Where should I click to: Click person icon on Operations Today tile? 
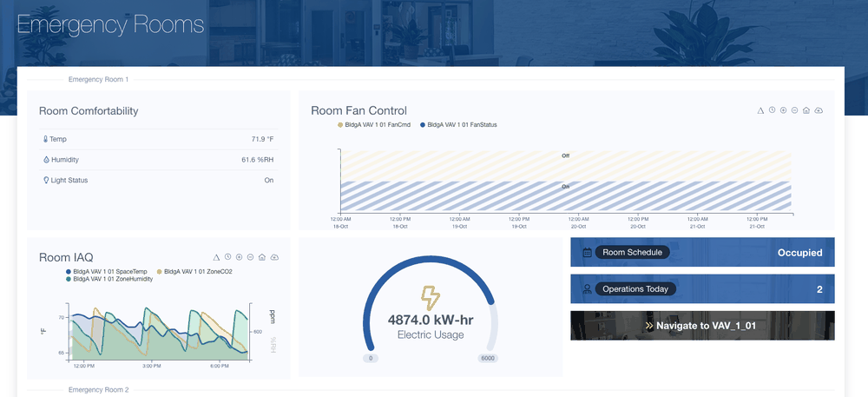click(x=588, y=289)
